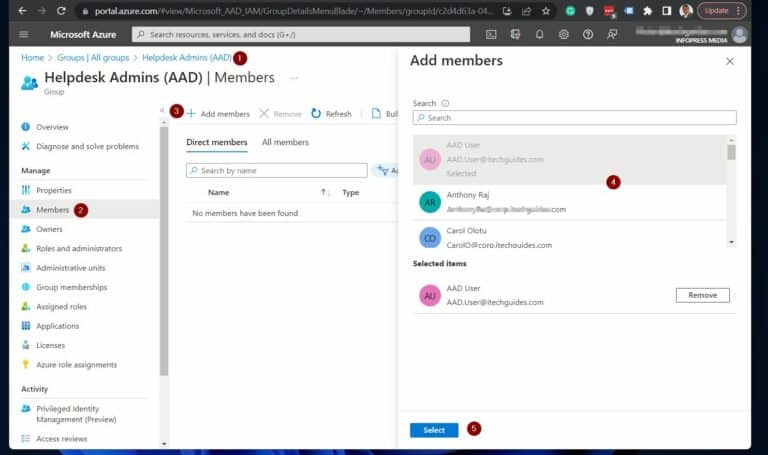Open Roles and administrators
The height and width of the screenshot is (455, 768).
click(x=79, y=248)
